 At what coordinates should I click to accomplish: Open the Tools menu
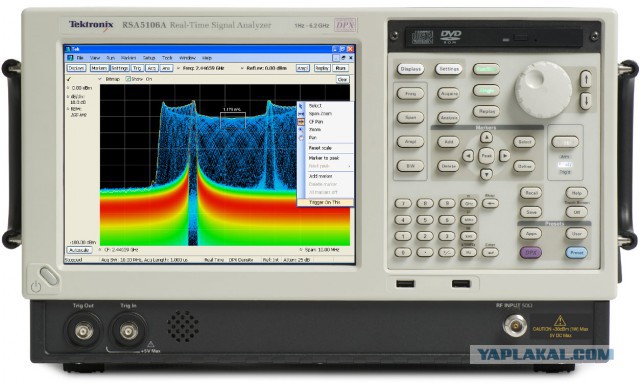pos(167,58)
